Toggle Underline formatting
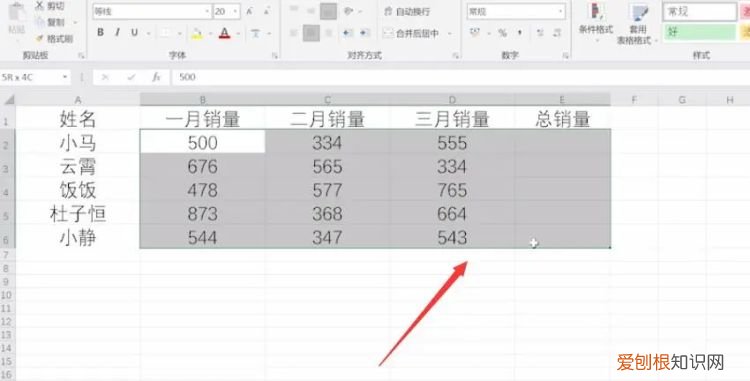This screenshot has width=750, height=381. pyautogui.click(x=134, y=33)
